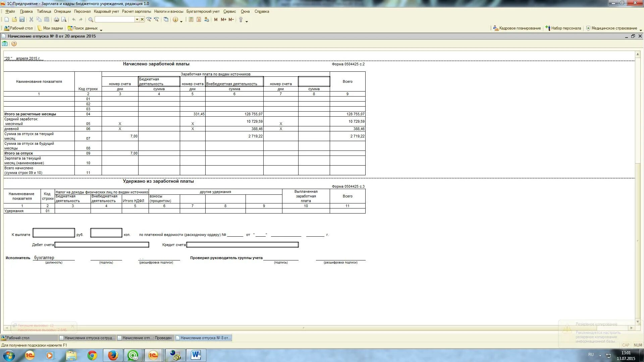This screenshot has width=644, height=362.
Task: Click the info icon in toolbar
Action: click(x=175, y=20)
